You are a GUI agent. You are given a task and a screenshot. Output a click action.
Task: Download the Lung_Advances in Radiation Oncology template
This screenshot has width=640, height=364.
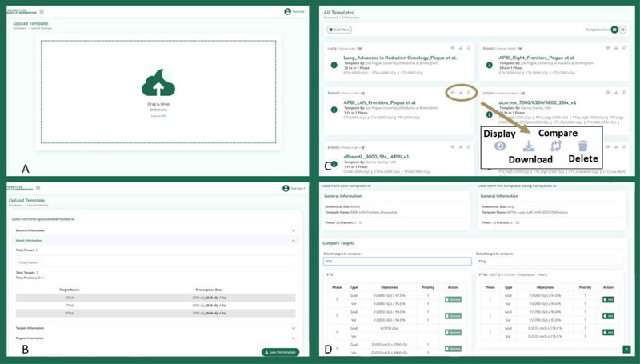pos(461,48)
